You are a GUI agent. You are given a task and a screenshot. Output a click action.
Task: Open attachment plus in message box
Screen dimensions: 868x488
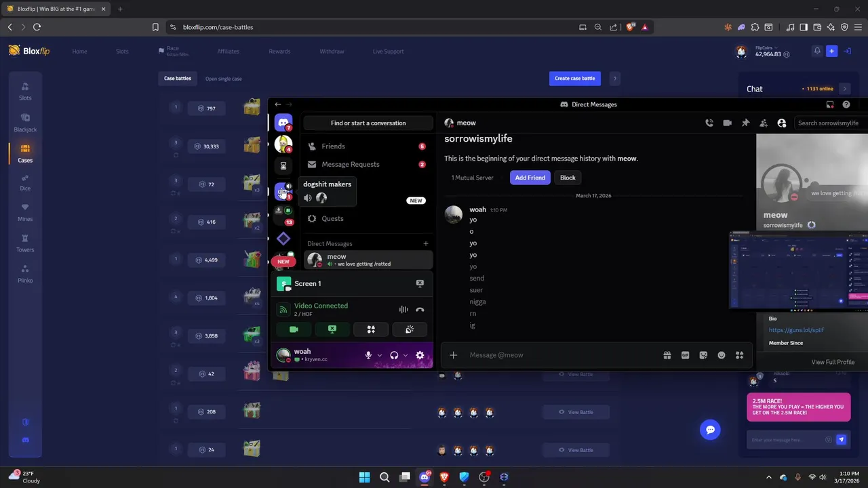[x=453, y=355]
